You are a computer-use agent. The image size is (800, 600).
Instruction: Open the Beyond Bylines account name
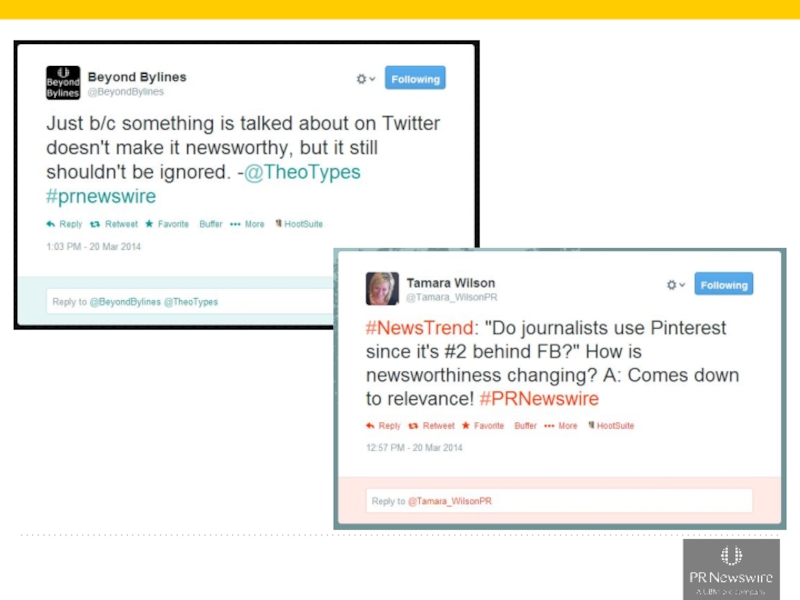(137, 77)
